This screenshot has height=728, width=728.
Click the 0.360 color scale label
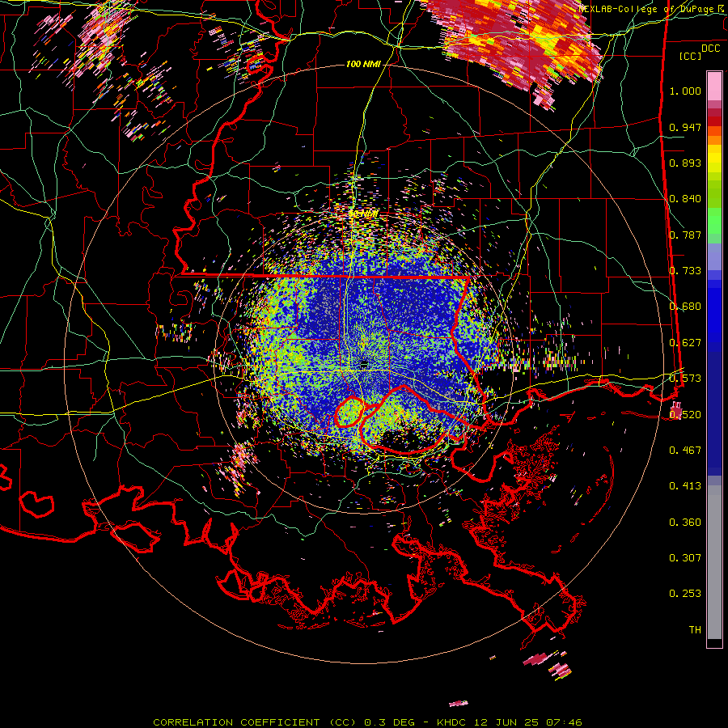coord(685,523)
